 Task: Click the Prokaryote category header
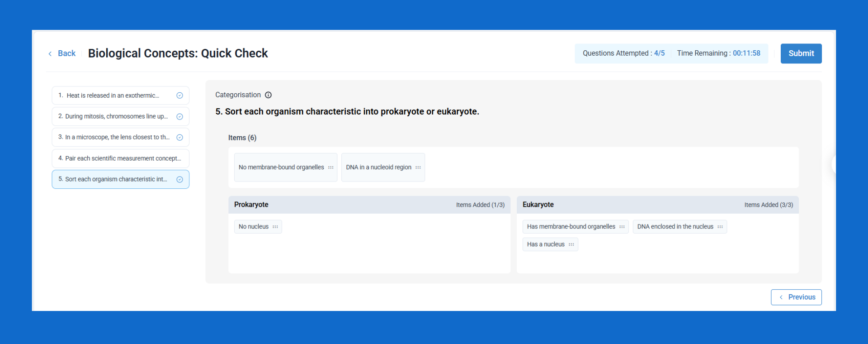click(369, 205)
